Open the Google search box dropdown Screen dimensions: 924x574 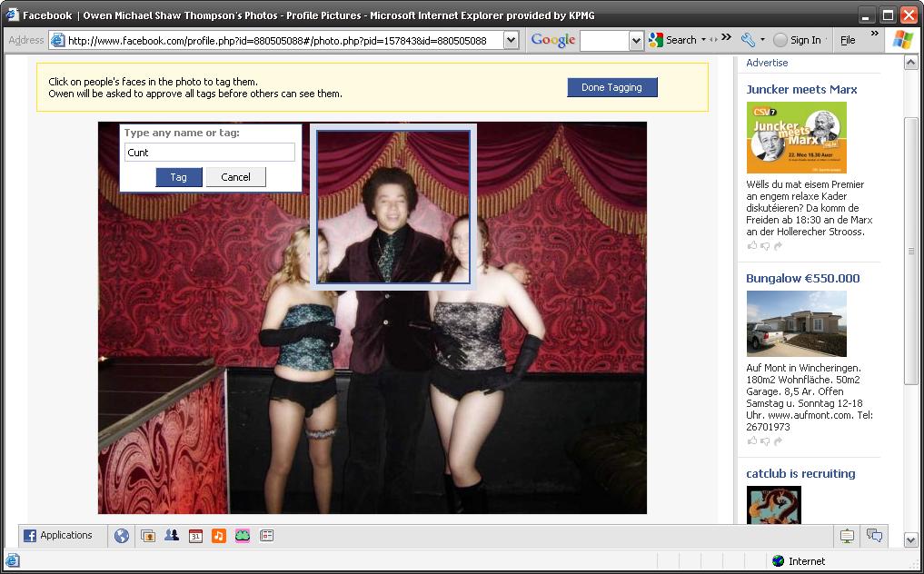[x=636, y=40]
